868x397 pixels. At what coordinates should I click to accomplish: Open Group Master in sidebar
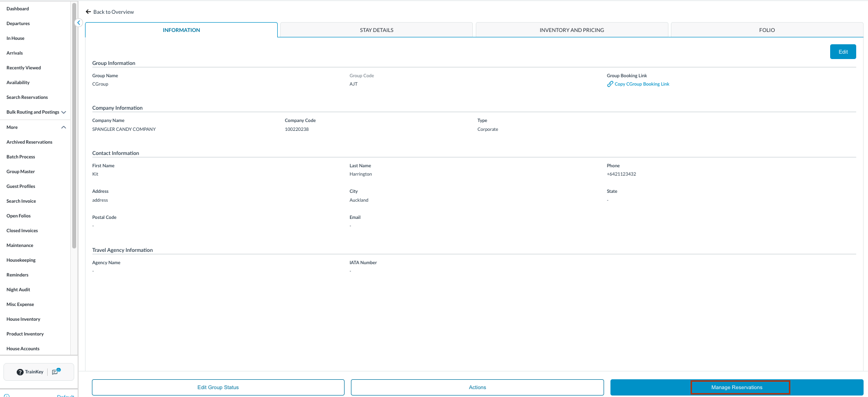21,172
